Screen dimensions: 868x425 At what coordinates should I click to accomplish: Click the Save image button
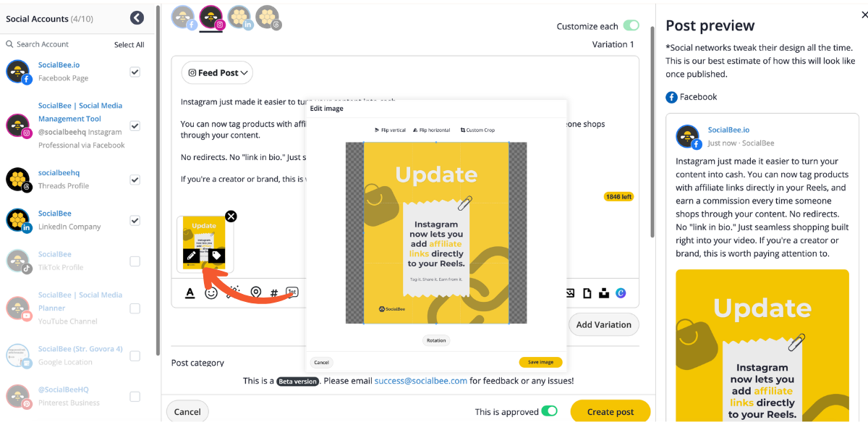540,362
